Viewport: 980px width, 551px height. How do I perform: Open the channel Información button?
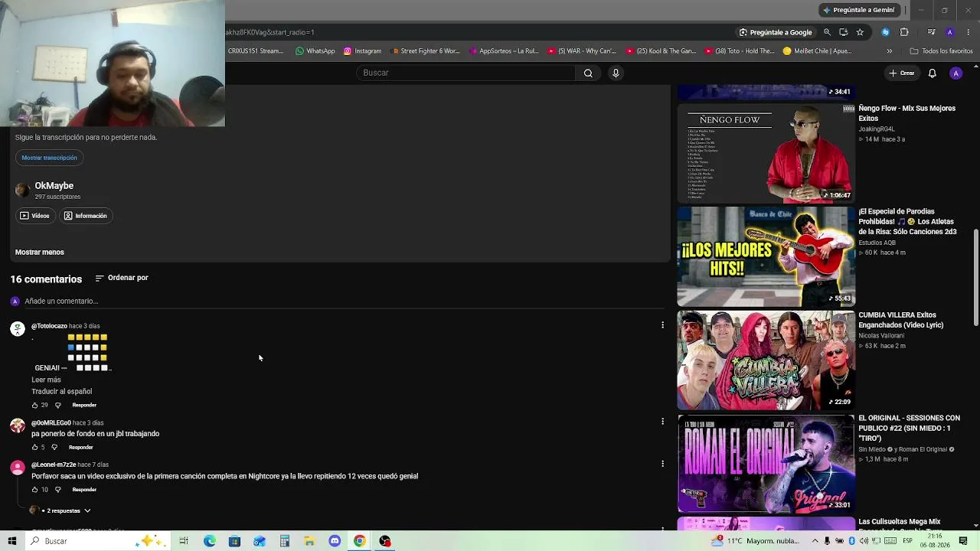coord(86,216)
